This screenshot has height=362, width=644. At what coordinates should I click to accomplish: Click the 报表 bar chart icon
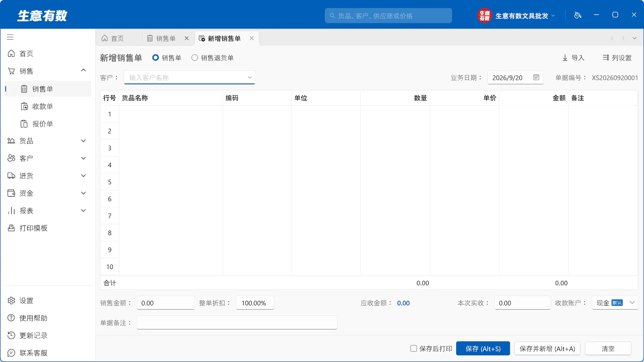11,211
